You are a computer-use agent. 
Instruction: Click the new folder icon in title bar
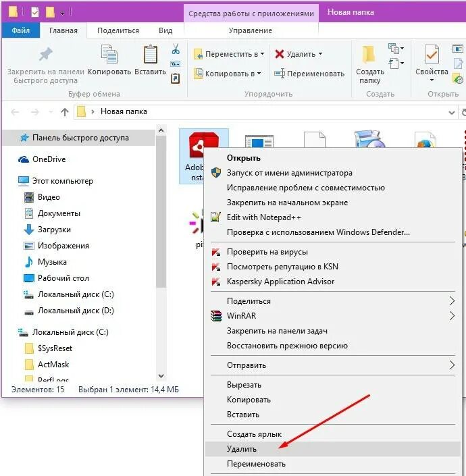point(50,12)
